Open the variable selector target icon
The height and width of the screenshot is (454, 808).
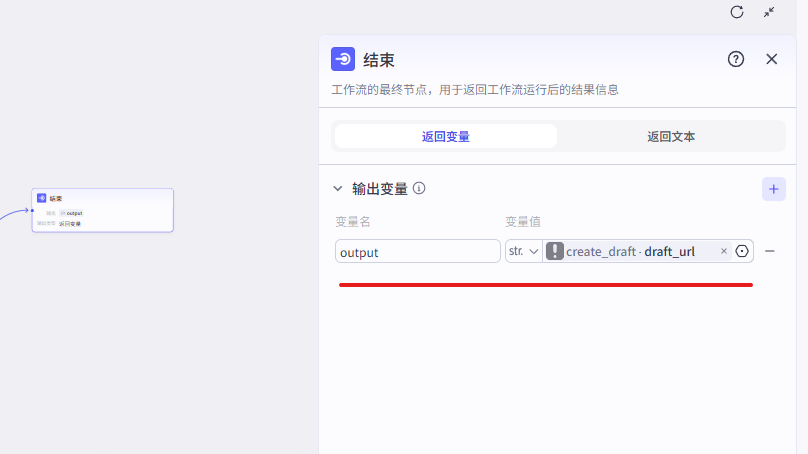(742, 251)
